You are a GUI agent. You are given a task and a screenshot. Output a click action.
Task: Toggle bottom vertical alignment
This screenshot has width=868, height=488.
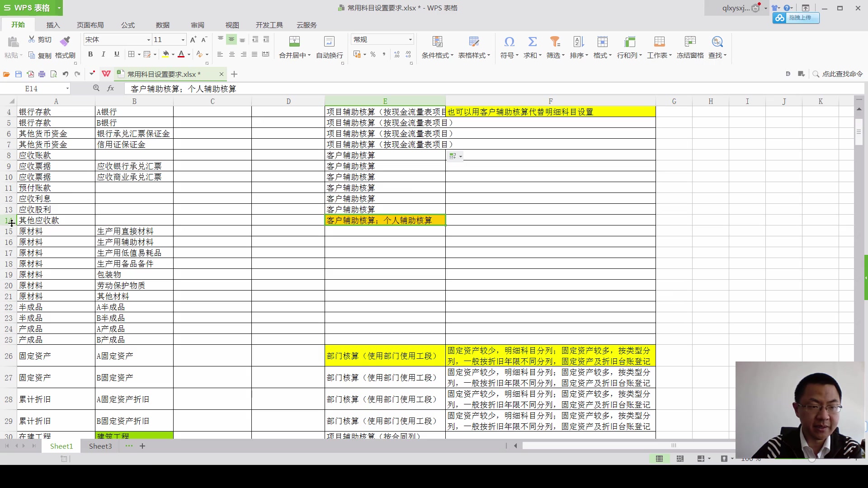[x=242, y=39]
